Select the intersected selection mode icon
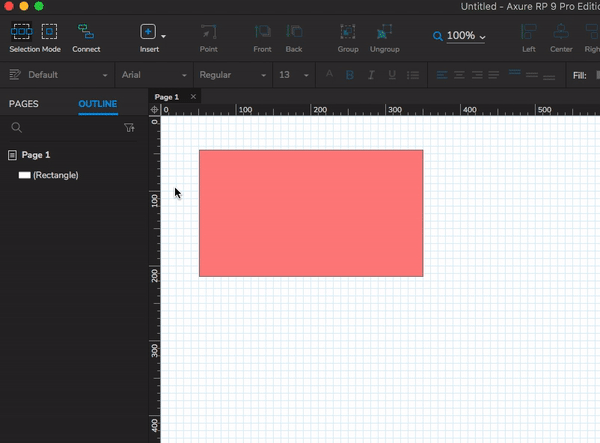 [x=21, y=31]
